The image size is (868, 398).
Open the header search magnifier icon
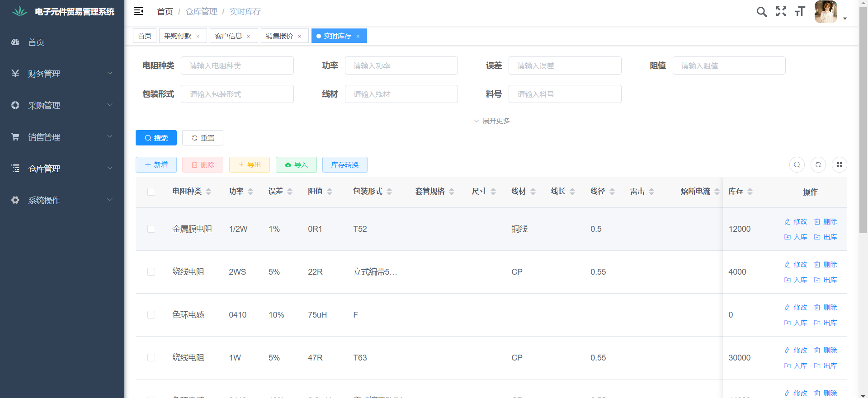[x=762, y=12]
